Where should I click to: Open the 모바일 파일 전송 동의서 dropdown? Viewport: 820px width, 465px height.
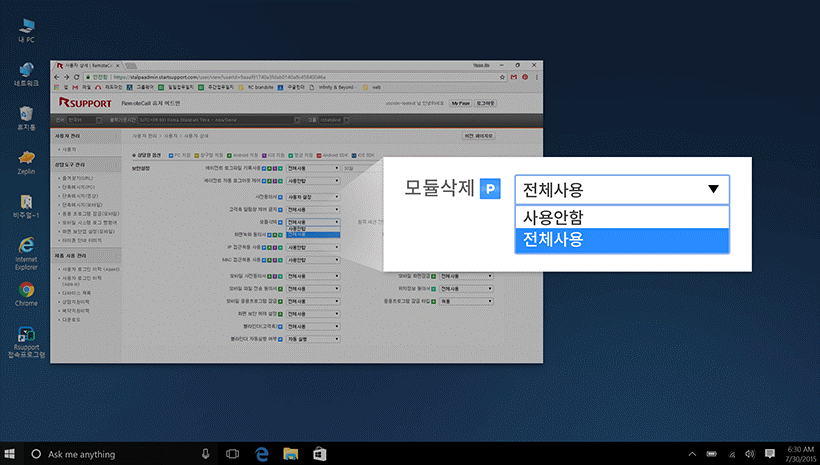[313, 288]
